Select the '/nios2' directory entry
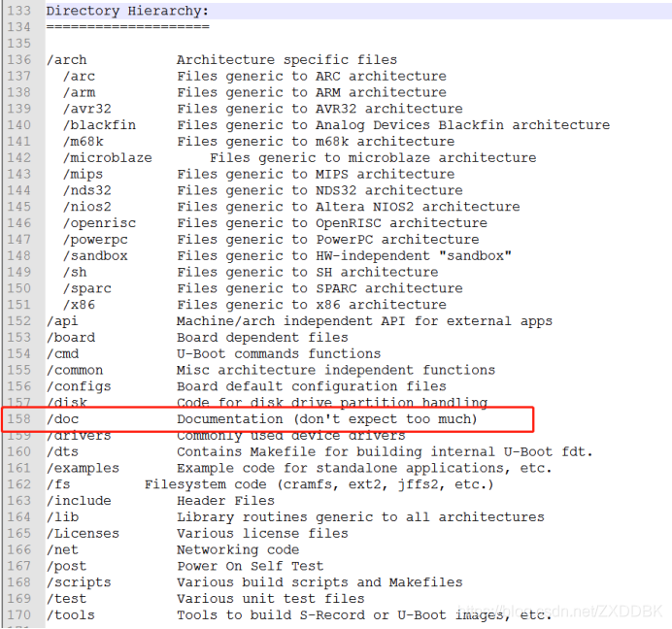Image resolution: width=672 pixels, height=629 pixels. pyautogui.click(x=87, y=207)
